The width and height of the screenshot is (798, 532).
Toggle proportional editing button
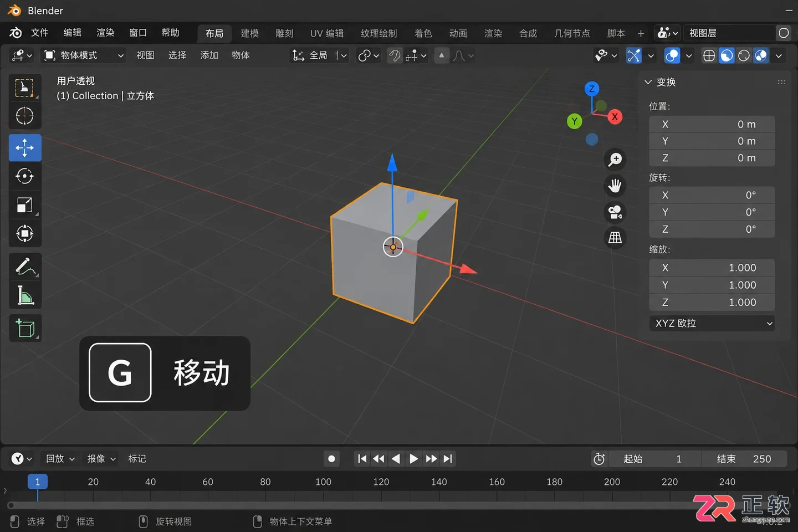point(442,55)
